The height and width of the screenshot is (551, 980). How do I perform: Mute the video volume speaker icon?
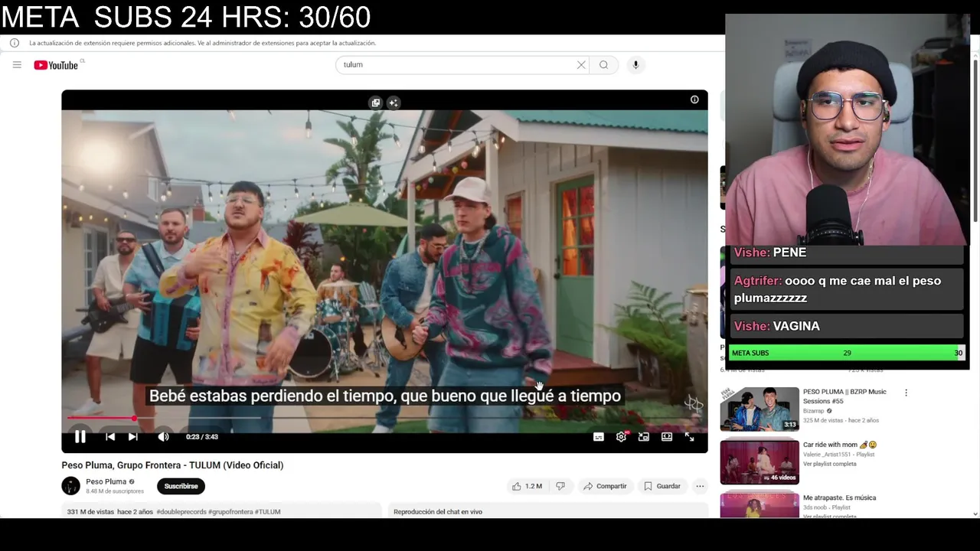(163, 437)
